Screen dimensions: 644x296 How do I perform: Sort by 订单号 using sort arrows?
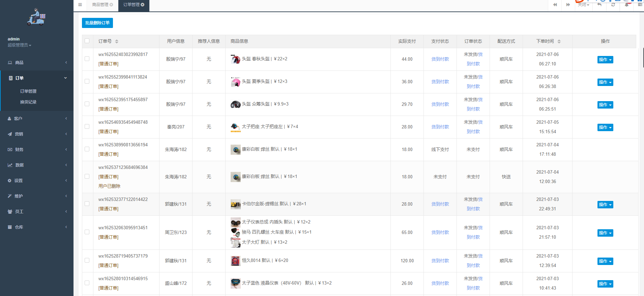click(x=117, y=41)
